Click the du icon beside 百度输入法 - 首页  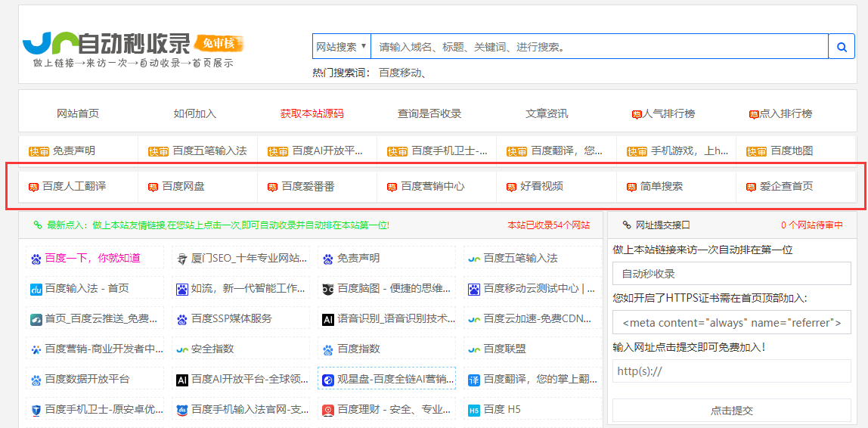(36, 289)
